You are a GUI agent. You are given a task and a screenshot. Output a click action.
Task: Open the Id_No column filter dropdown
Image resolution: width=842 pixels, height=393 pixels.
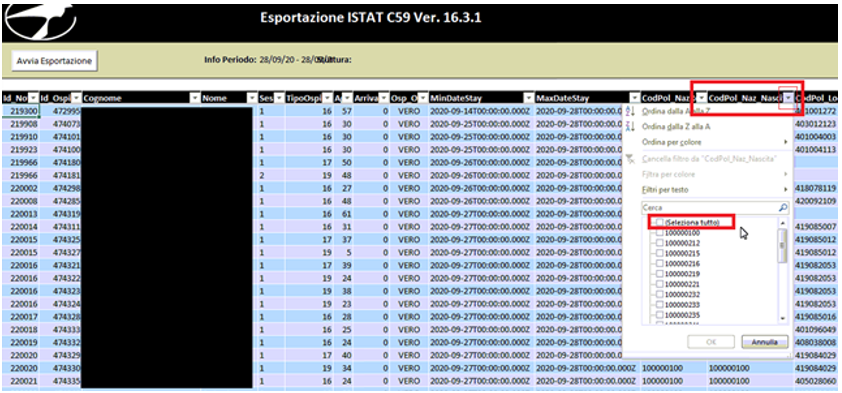(33, 98)
